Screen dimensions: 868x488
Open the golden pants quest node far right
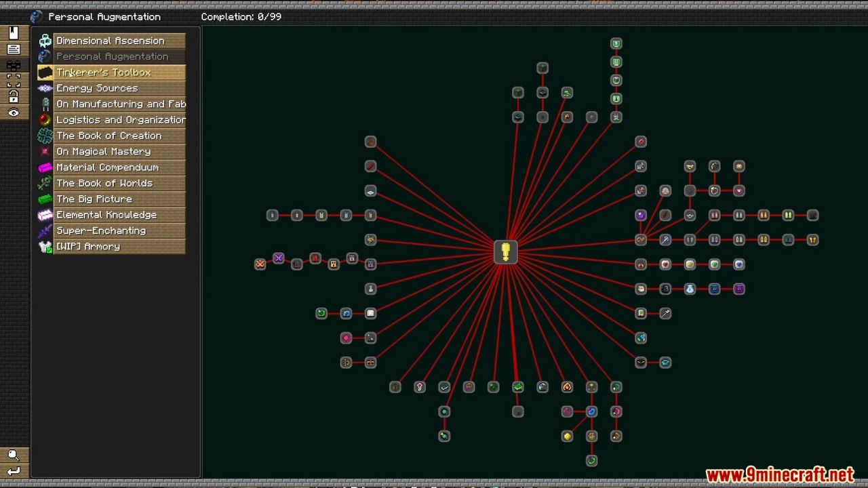pyautogui.click(x=812, y=240)
